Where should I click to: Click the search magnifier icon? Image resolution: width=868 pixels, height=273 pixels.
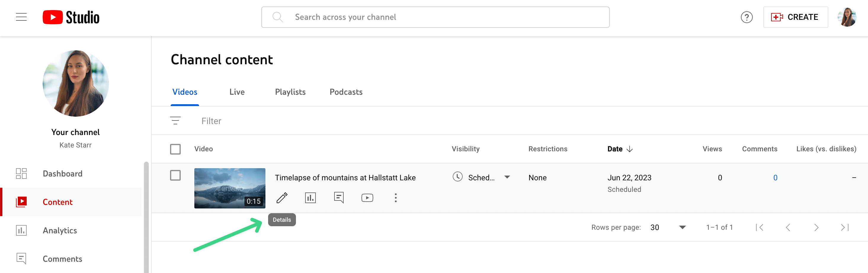point(277,17)
